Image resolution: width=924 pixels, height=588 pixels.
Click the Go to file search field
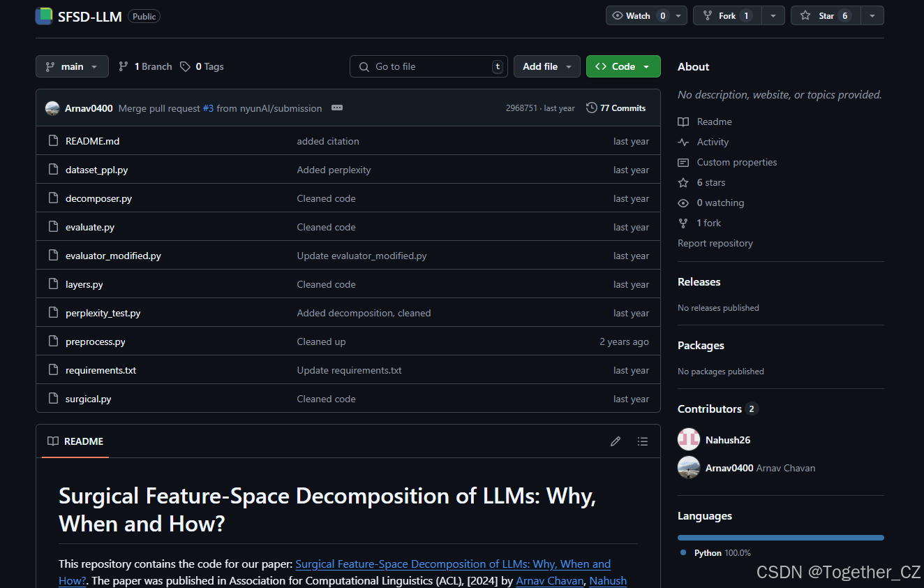click(428, 66)
